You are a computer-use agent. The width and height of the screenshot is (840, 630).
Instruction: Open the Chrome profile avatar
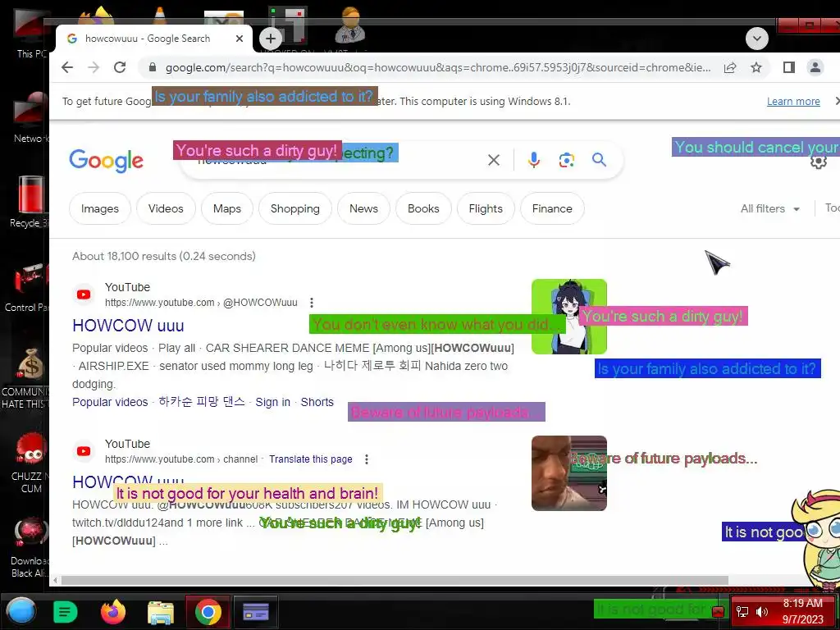click(815, 67)
